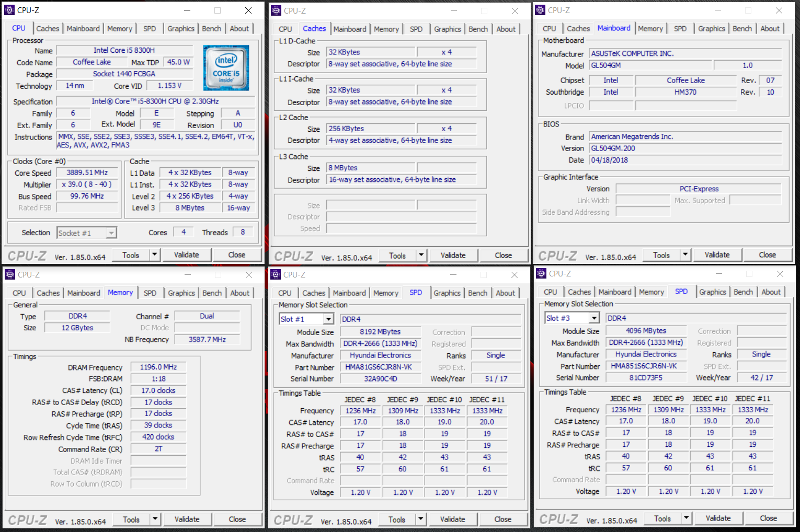The image size is (800, 532).
Task: Click the DRAM Frequency 1196.0 MHz value
Action: click(x=158, y=367)
